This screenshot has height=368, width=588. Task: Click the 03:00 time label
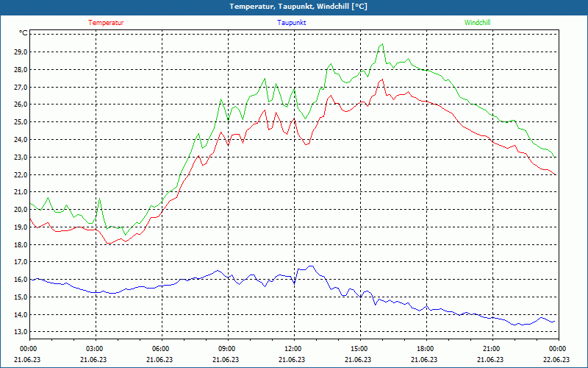click(x=94, y=348)
